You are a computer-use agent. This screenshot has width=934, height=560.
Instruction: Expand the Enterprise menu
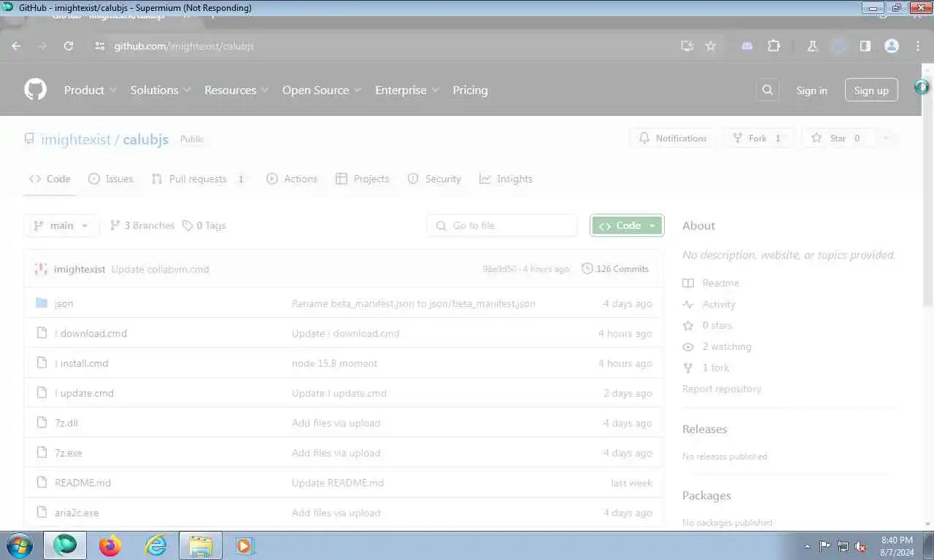[407, 90]
